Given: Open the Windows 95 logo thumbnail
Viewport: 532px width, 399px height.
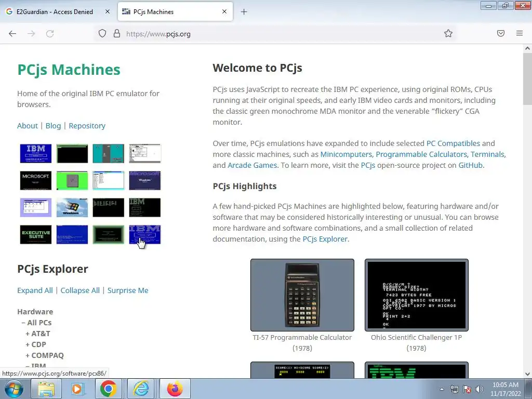Looking at the screenshot, I should pos(72,208).
